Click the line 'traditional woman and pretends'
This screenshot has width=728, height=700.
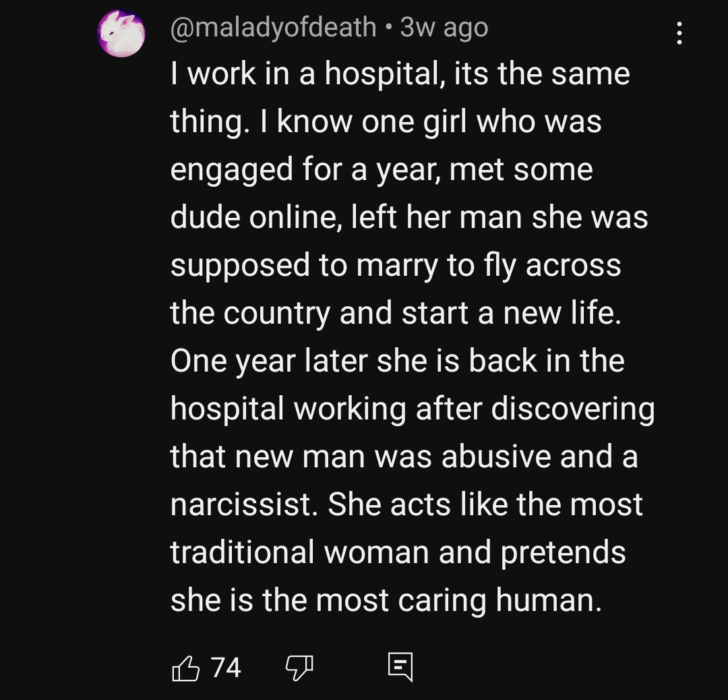click(x=398, y=553)
